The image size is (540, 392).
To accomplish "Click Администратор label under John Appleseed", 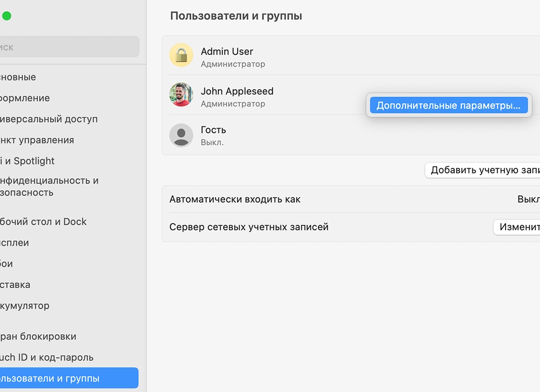I will [233, 104].
